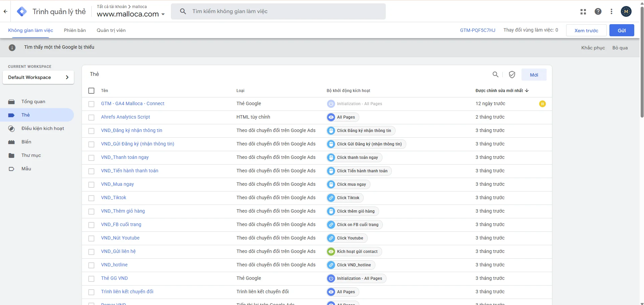Click the GTM-PQF5C7HJ container ID link

[x=477, y=30]
